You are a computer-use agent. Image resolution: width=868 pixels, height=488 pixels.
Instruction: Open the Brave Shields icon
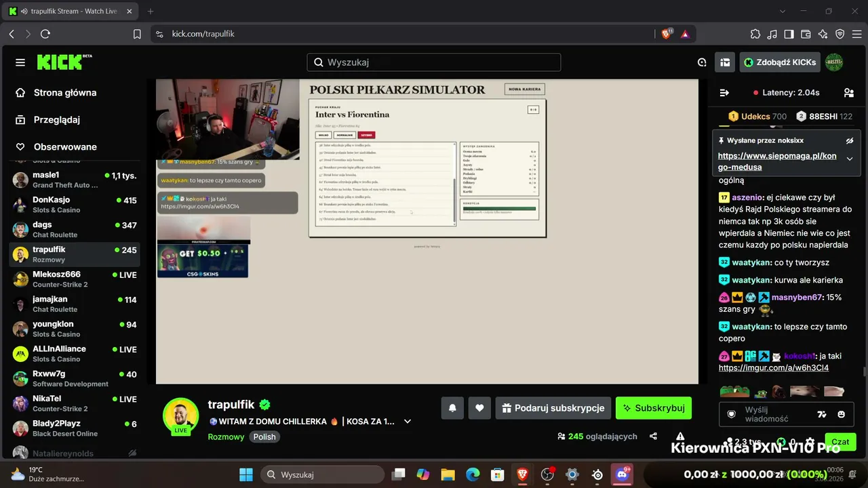(x=667, y=34)
